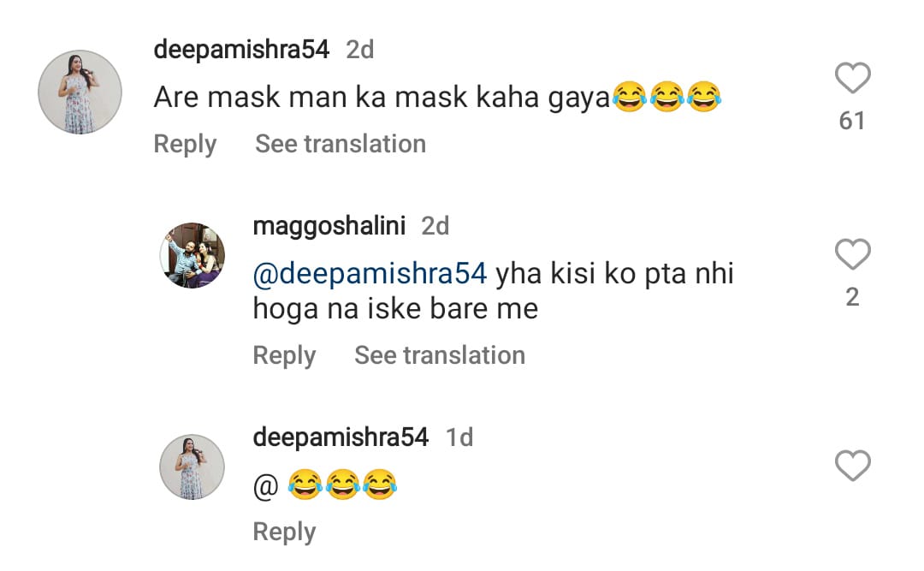Image resolution: width=924 pixels, height=571 pixels.
Task: Open deepamishra54's profile picture on top comment
Action: pyautogui.click(x=80, y=92)
